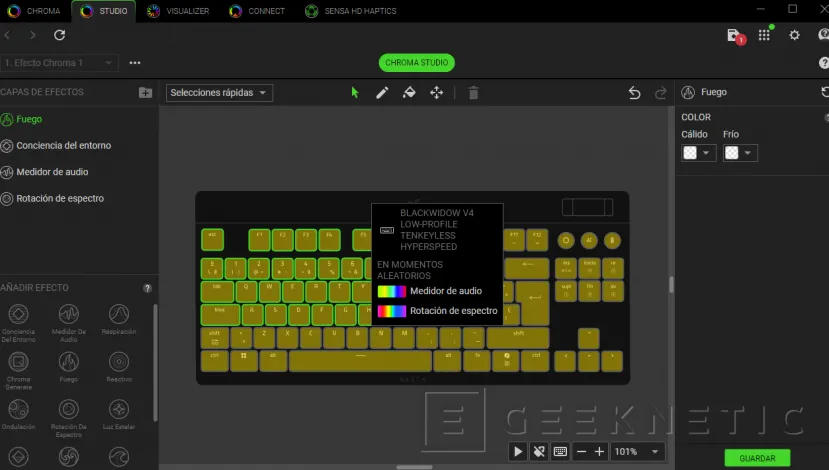Click the effects list scrollbar
Viewport: 829px width, 470px height.
click(155, 363)
